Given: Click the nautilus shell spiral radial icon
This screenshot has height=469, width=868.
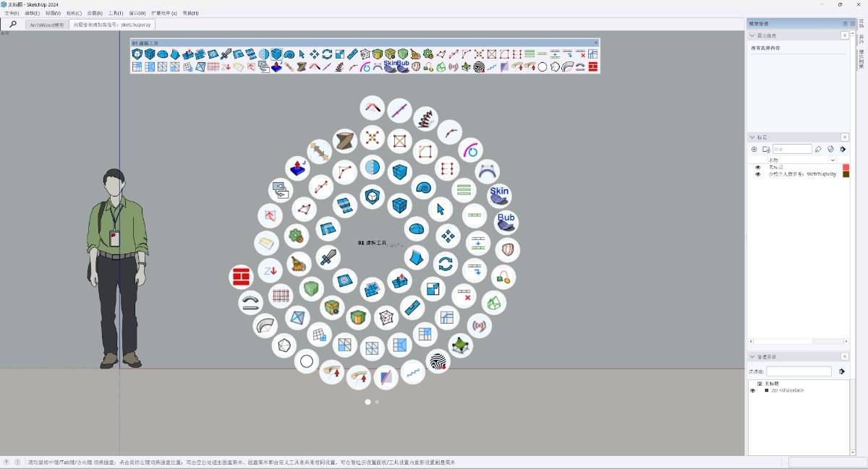Looking at the screenshot, I should click(423, 186).
